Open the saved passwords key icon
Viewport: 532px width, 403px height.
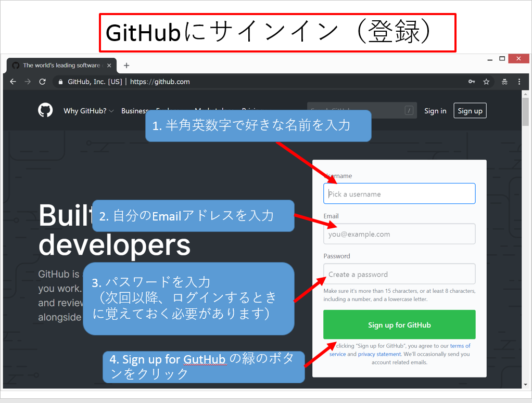(x=471, y=82)
